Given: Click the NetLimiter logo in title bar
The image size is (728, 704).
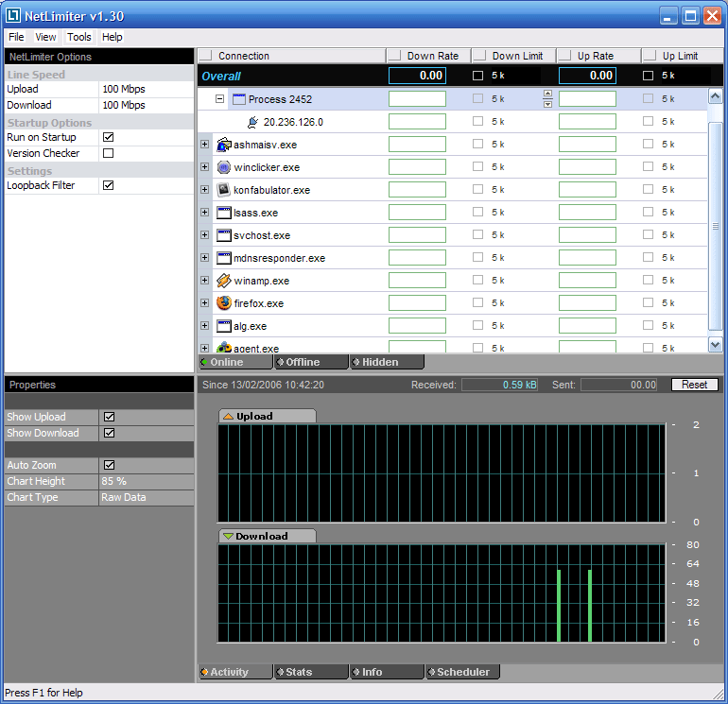Looking at the screenshot, I should (13, 15).
